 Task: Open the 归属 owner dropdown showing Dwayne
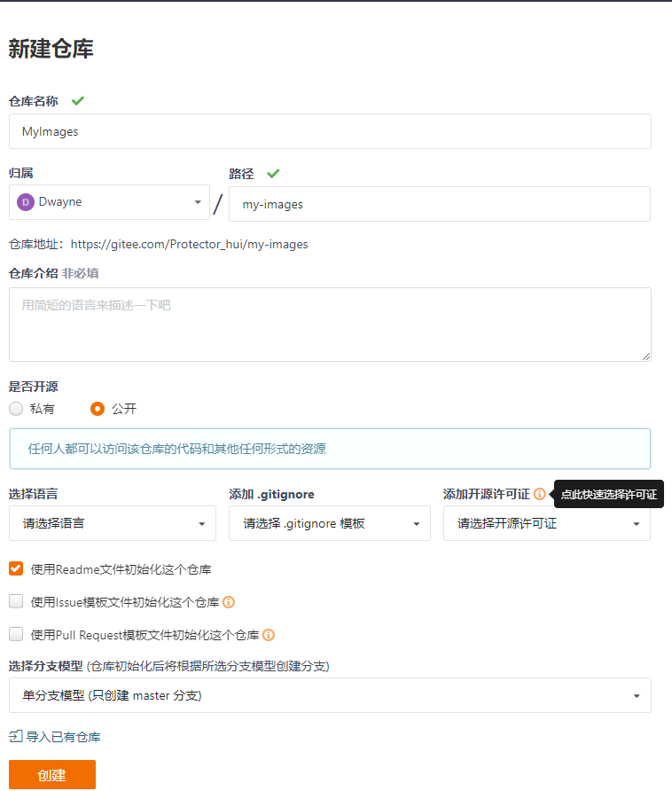(x=109, y=202)
